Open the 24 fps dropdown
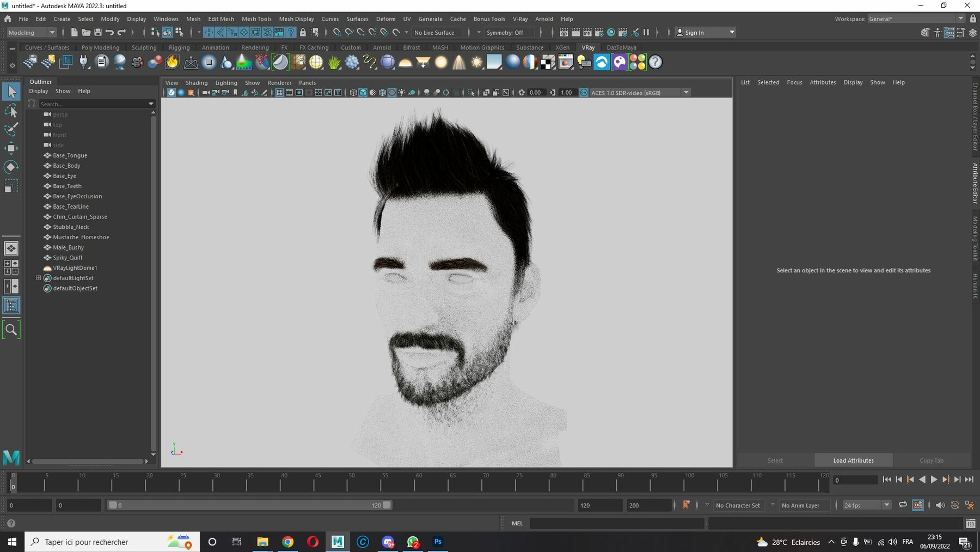Image resolution: width=980 pixels, height=552 pixels. pos(866,505)
